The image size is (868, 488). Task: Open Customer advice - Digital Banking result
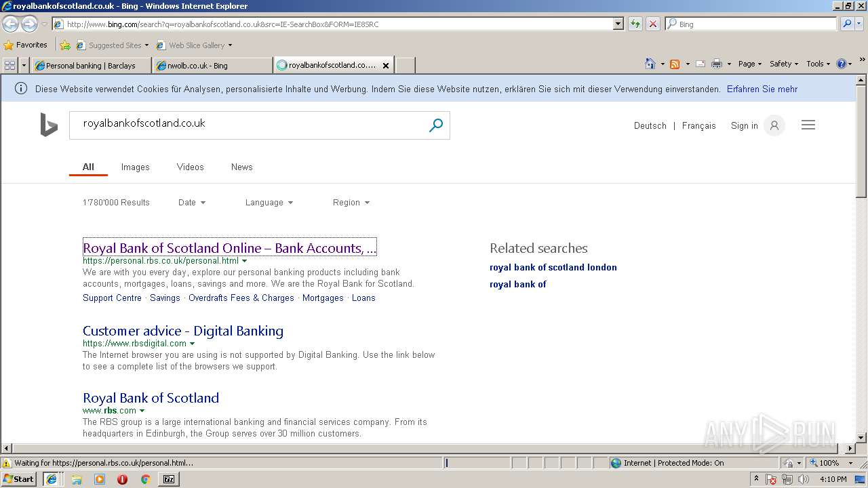click(183, 331)
